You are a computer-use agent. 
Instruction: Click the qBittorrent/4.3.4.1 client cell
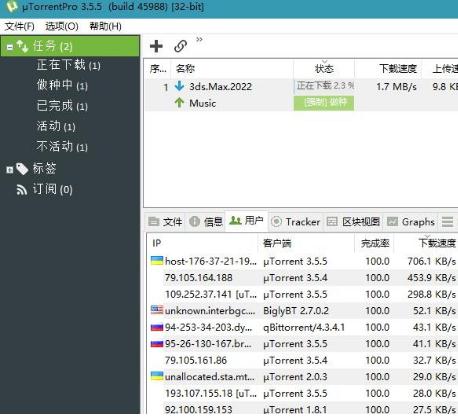click(304, 327)
